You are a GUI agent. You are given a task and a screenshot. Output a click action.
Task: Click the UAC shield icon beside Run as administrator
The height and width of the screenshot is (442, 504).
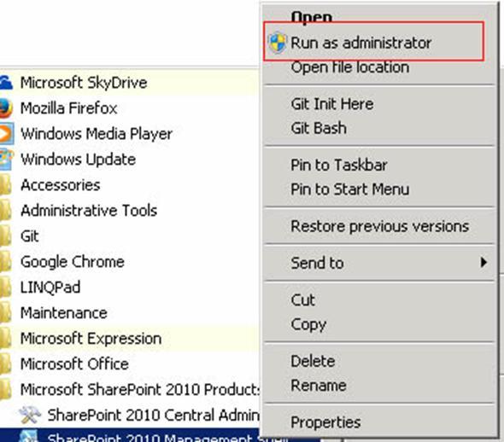tap(277, 43)
